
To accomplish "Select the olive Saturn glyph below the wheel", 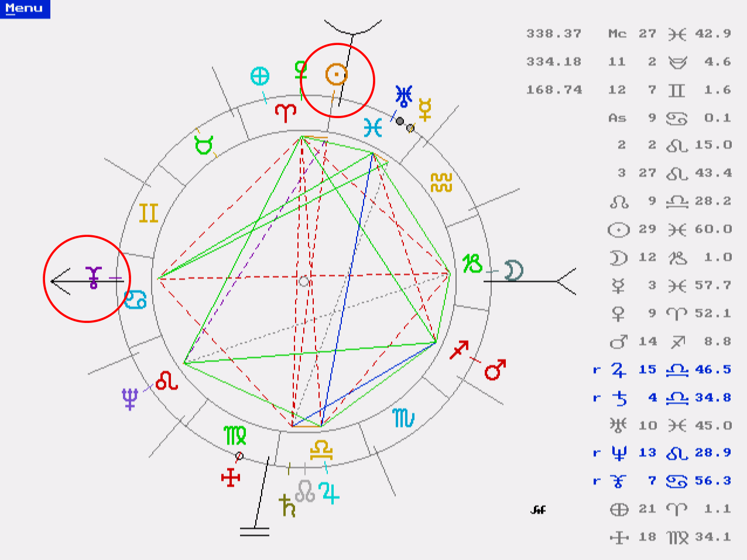I will (287, 506).
